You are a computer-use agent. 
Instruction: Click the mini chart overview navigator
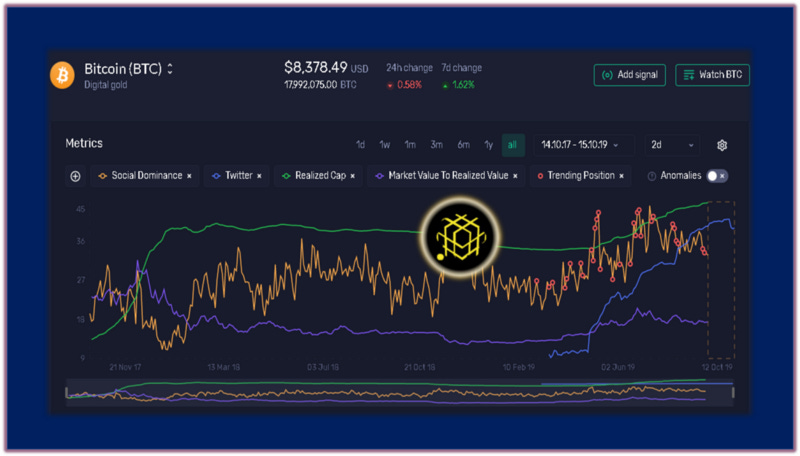[399, 392]
